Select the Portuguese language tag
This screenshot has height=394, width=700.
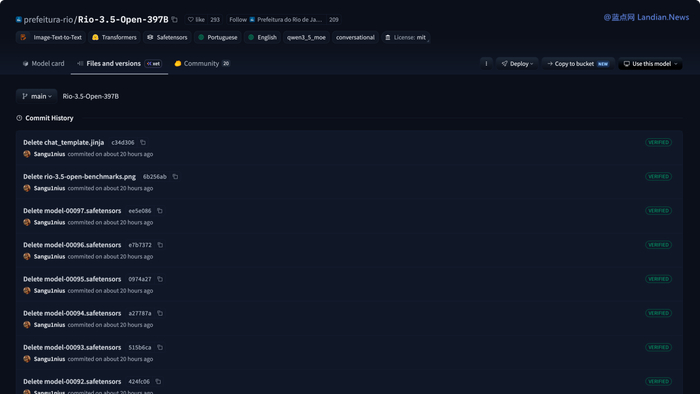218,37
